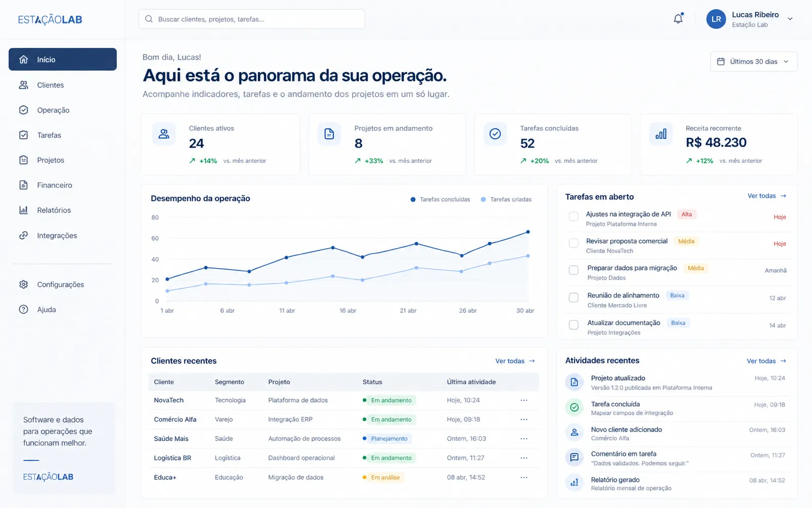
Task: Open the Educa+ row options menu
Action: (524, 477)
